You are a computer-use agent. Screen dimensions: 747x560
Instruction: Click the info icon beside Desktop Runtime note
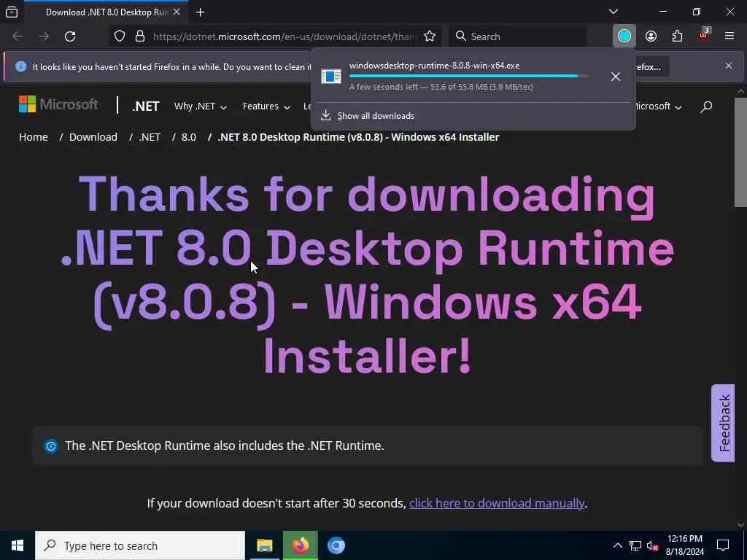(50, 446)
